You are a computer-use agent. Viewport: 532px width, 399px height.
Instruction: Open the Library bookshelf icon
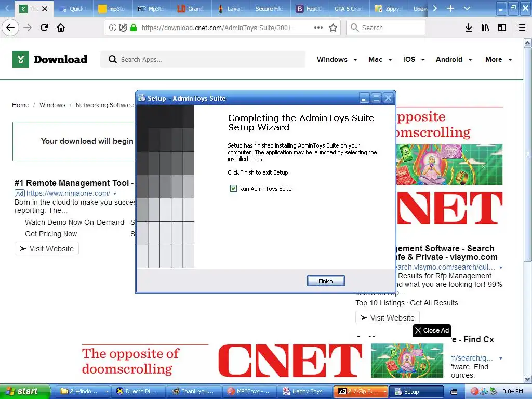(485, 28)
